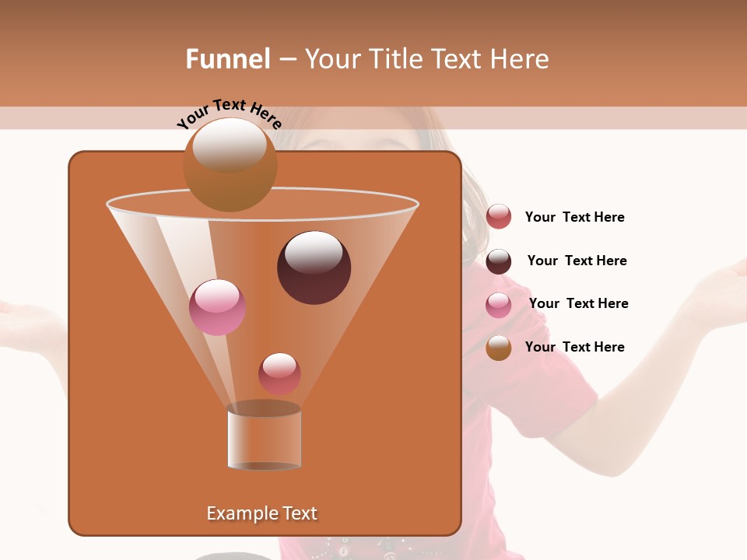Viewport: 747px width, 560px height.
Task: Select the red legend bullet sphere
Action: click(x=499, y=217)
